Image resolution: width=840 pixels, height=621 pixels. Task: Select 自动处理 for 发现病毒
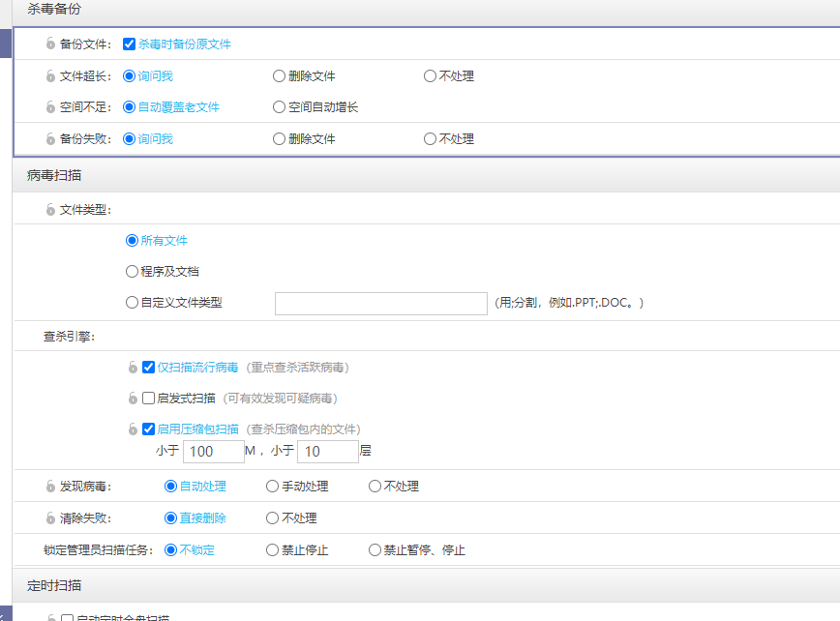click(171, 487)
